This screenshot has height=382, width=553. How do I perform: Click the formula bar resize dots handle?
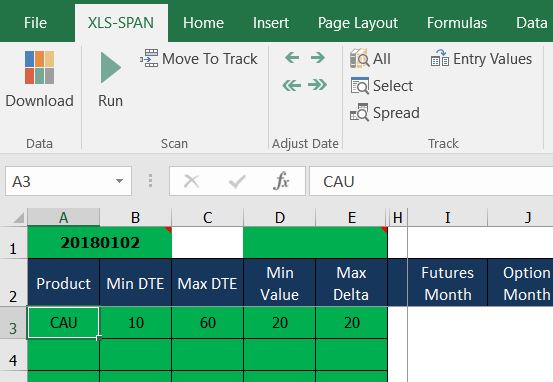tap(150, 181)
